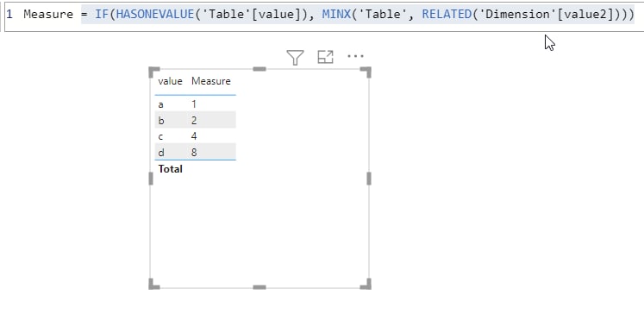Click the Measure value 2
Viewport: 644px width, 333px height.
[194, 121]
